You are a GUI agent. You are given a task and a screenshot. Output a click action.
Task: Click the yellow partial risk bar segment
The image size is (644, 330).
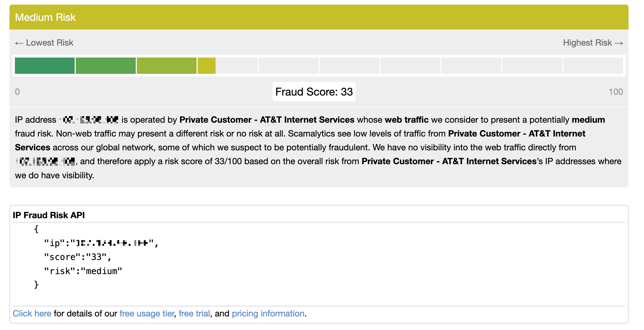coord(206,66)
